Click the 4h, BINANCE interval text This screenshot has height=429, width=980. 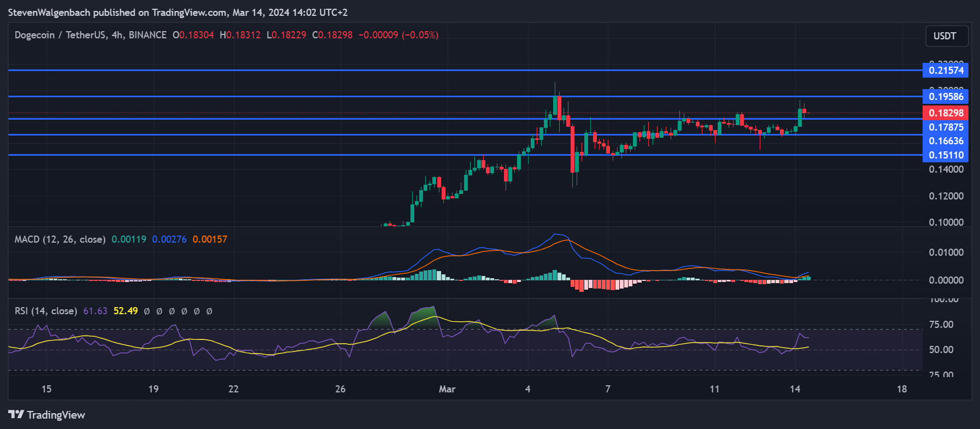[139, 35]
